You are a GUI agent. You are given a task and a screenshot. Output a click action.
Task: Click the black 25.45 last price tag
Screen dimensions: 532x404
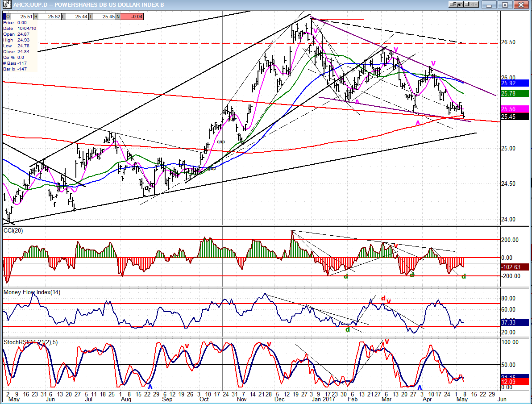[514, 117]
